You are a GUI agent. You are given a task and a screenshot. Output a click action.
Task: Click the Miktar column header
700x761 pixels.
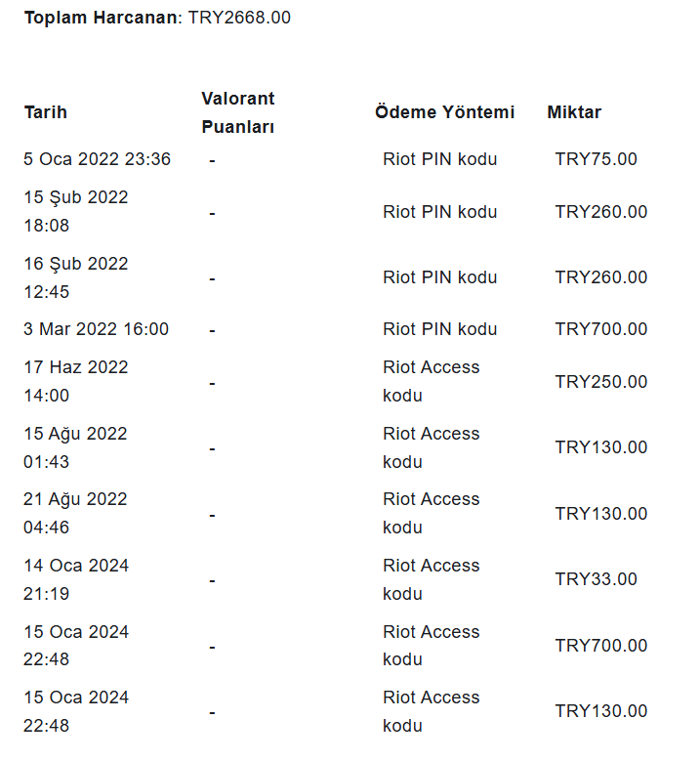point(574,112)
